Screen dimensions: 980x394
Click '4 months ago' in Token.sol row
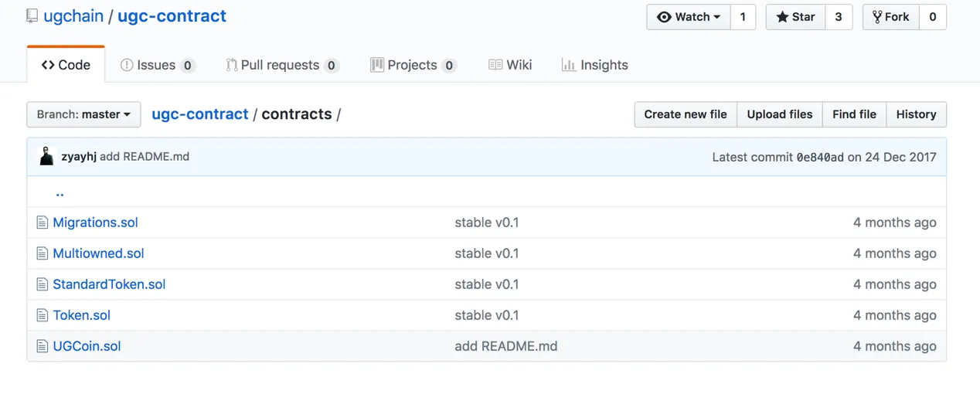coord(895,315)
